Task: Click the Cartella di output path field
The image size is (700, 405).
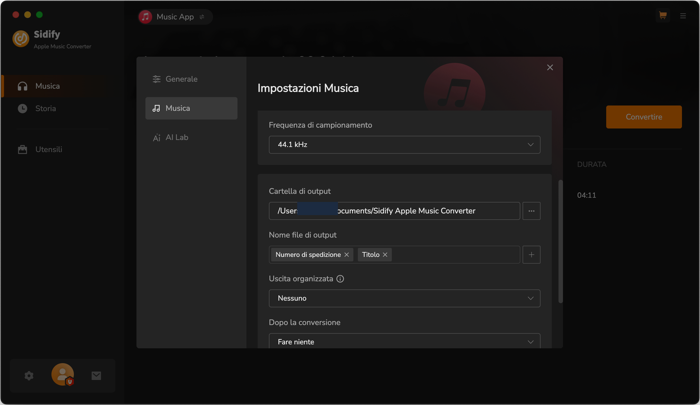Action: coord(394,211)
